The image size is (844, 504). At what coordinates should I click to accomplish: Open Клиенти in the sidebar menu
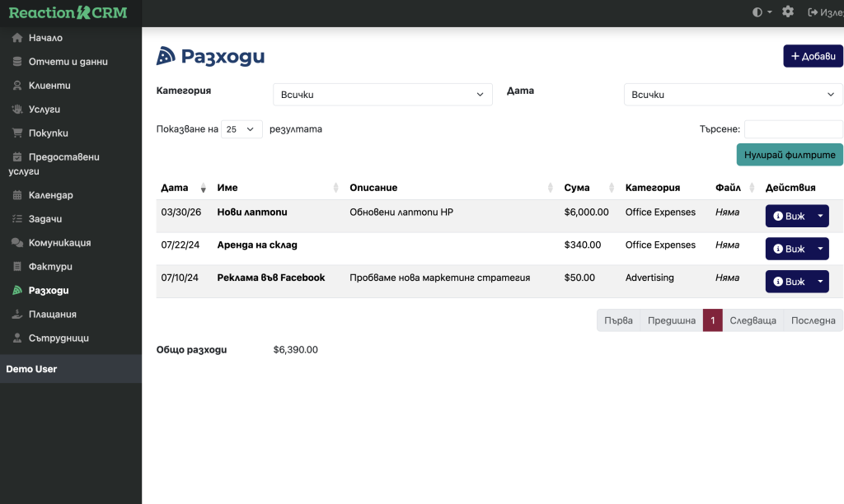point(49,86)
